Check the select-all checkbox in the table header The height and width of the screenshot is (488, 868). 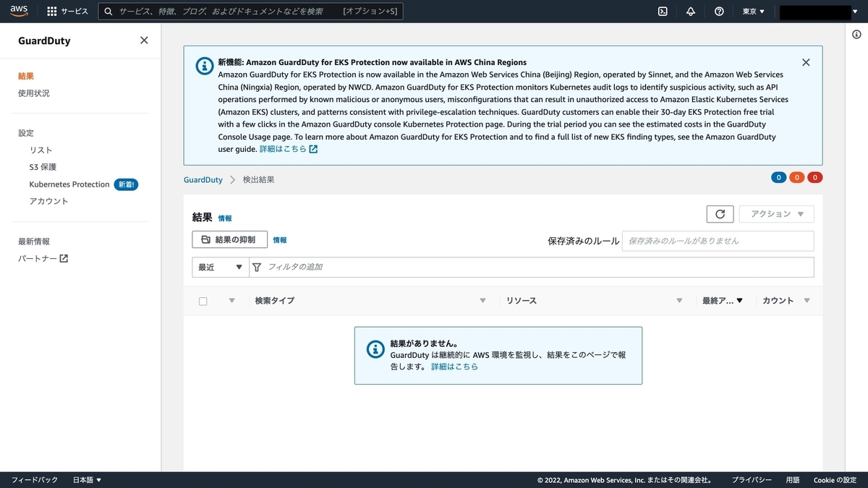tap(203, 301)
